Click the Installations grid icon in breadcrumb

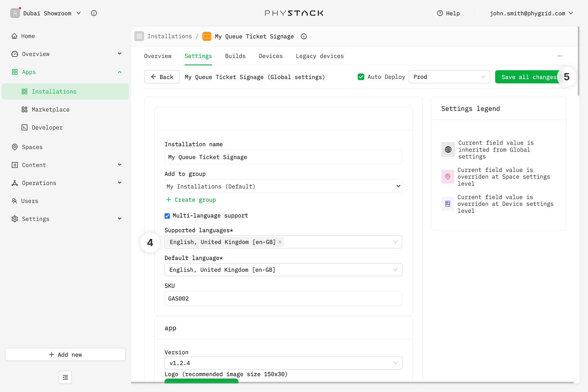point(139,36)
